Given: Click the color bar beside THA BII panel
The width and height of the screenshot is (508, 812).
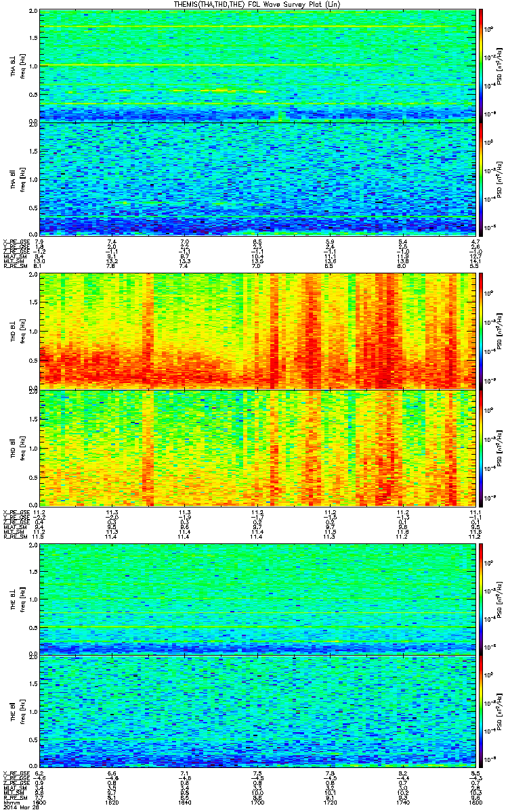Looking at the screenshot, I should [482, 179].
